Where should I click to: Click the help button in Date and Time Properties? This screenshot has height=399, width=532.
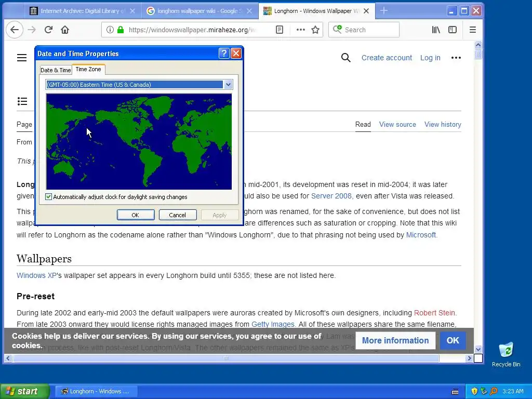(x=224, y=54)
